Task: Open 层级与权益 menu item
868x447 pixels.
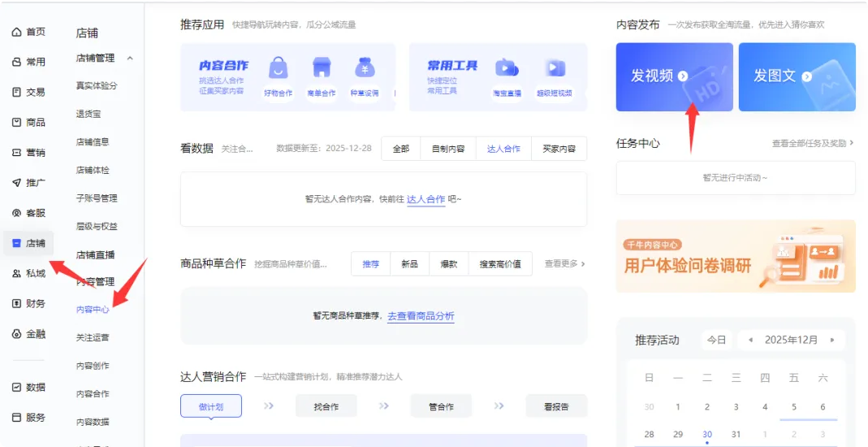Action: click(x=97, y=226)
